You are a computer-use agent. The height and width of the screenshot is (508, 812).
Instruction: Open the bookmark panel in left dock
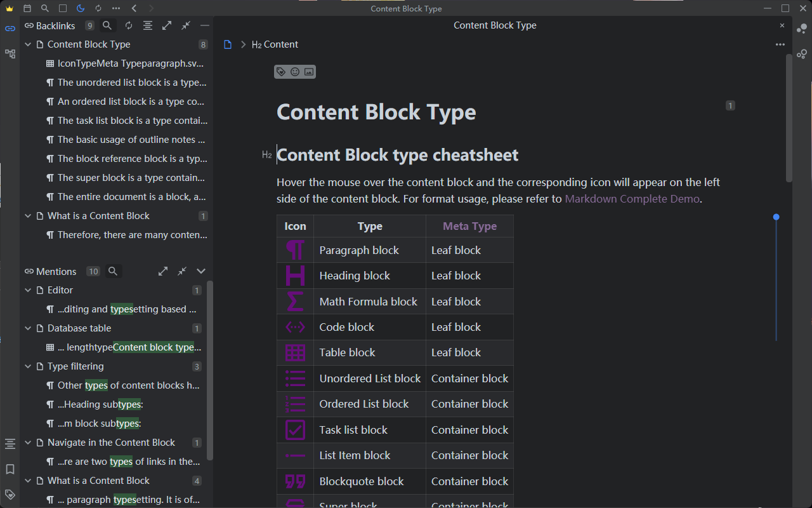[x=10, y=469]
